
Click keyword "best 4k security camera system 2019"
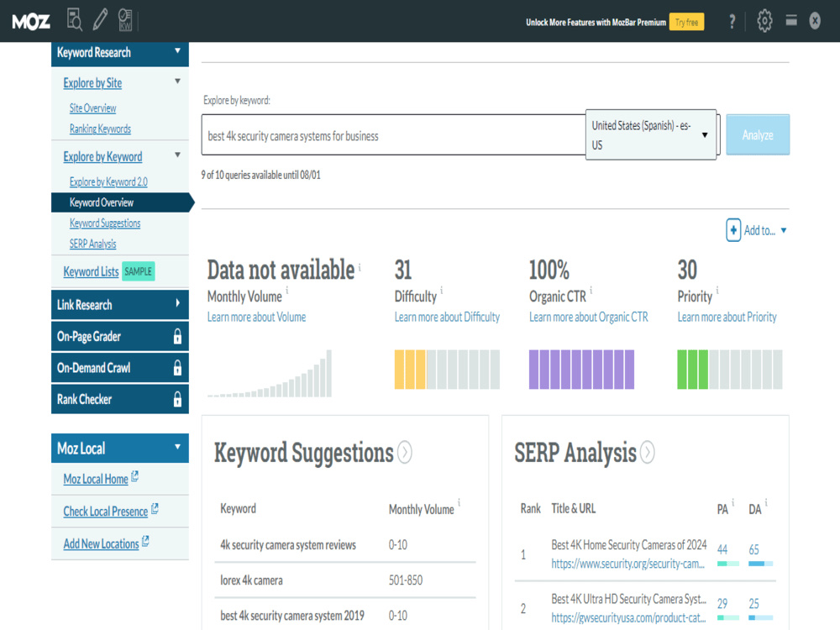[x=292, y=616]
